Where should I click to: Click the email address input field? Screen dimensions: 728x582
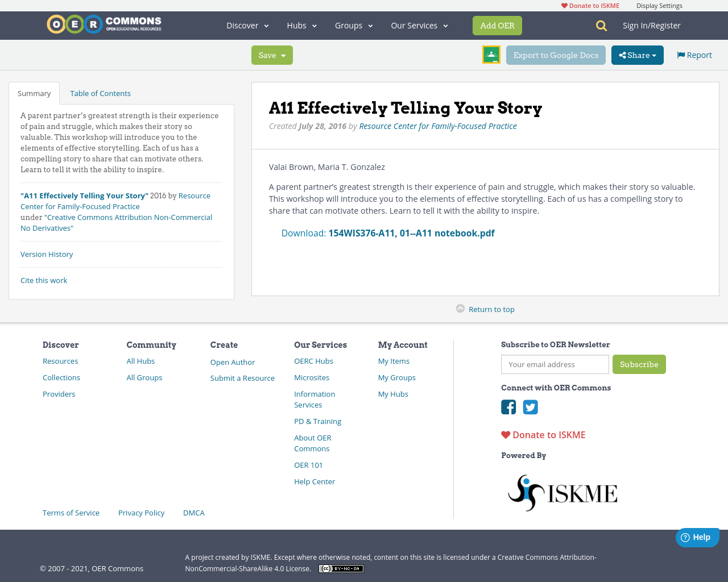(555, 364)
